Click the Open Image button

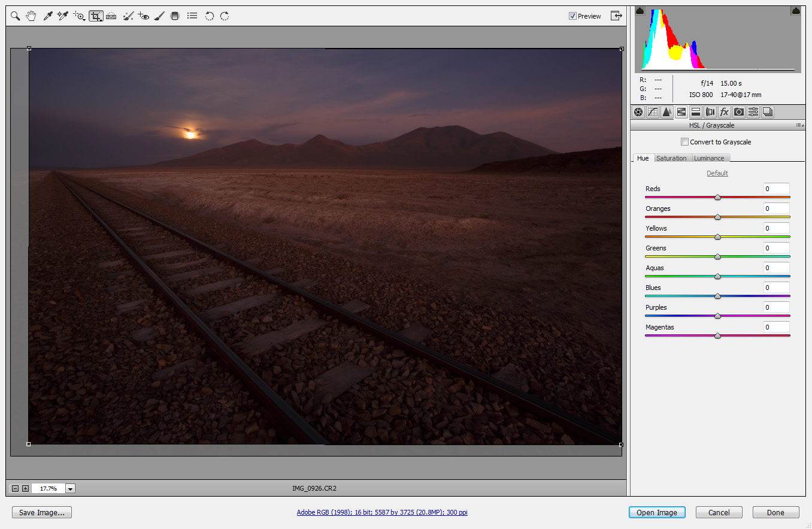click(657, 512)
